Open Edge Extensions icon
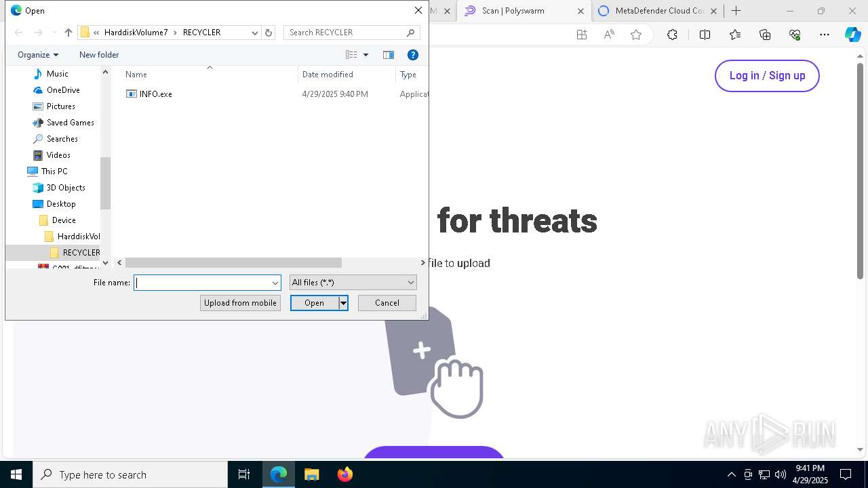The width and height of the screenshot is (868, 488). pos(672,35)
